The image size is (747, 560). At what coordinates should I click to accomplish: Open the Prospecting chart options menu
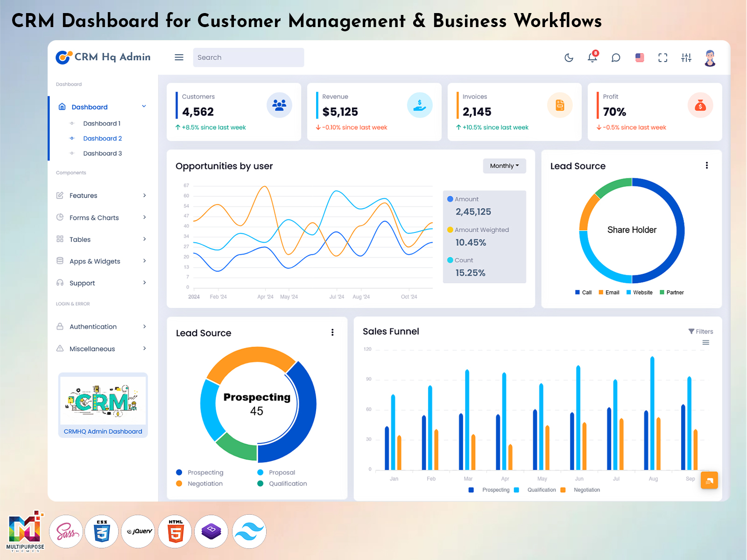332,332
